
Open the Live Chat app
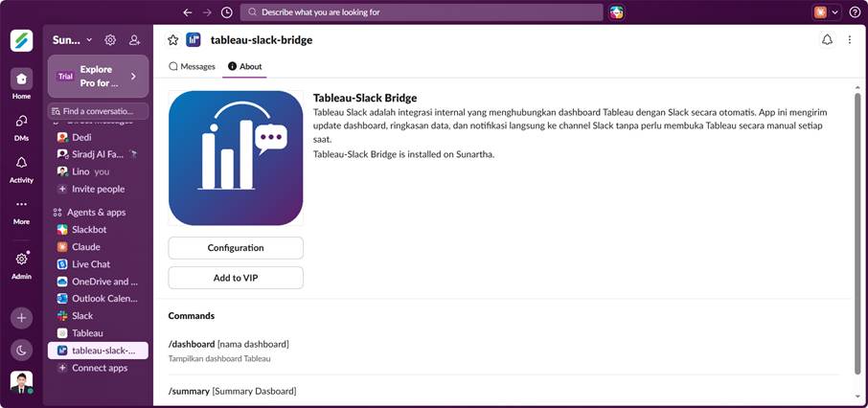point(98,264)
